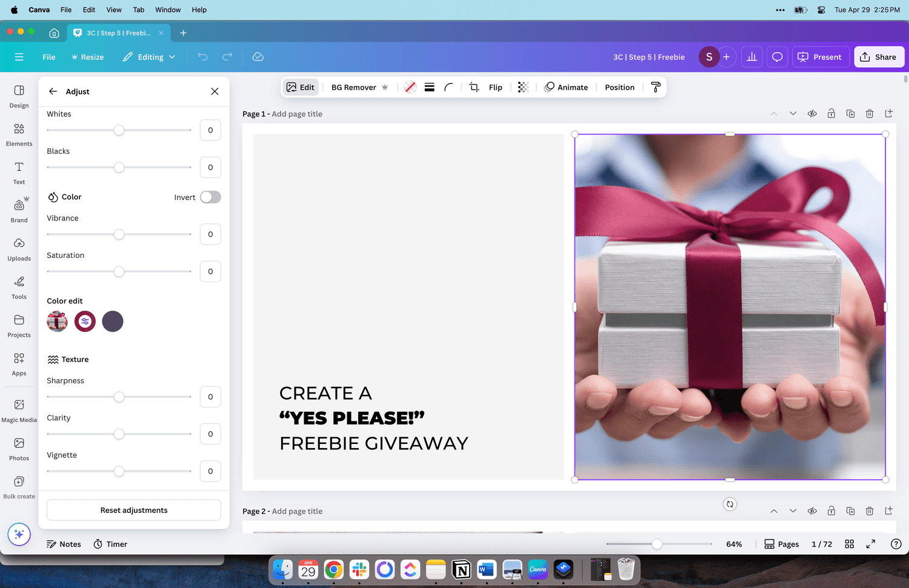This screenshot has width=909, height=588.
Task: Toggle the Invert color switch
Action: (x=210, y=197)
